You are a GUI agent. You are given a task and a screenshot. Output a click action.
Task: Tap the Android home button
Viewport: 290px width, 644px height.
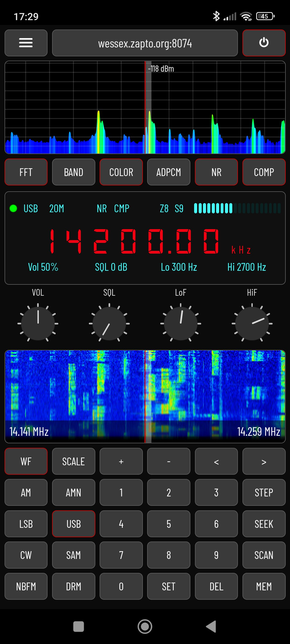145,627
